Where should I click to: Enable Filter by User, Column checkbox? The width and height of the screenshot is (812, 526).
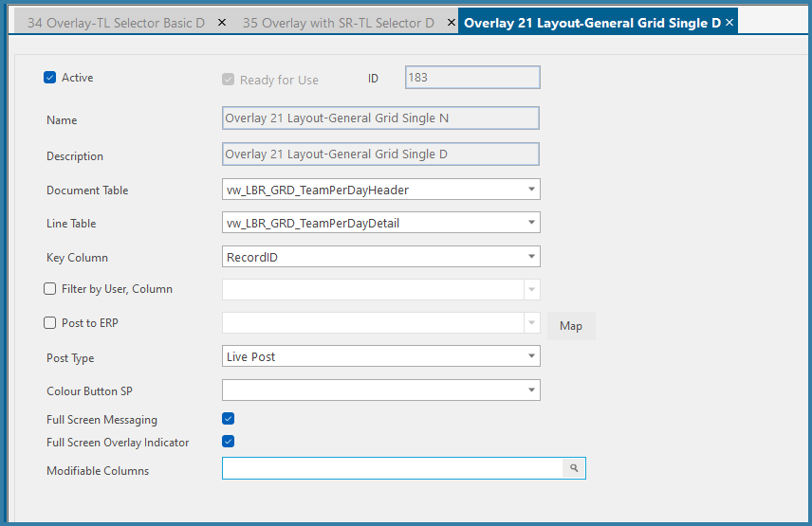pyautogui.click(x=49, y=289)
